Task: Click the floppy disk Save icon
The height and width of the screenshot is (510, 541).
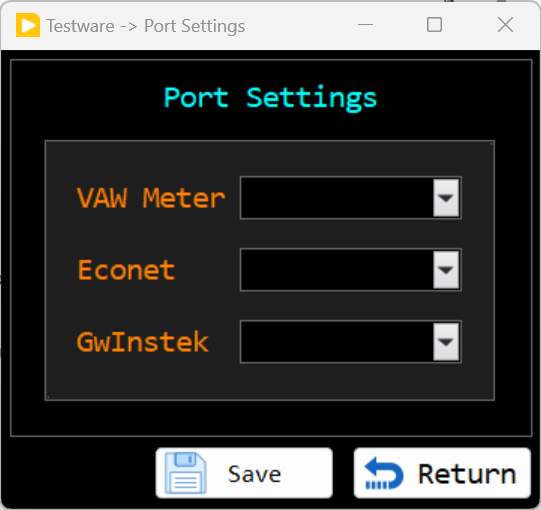Action: (186, 473)
